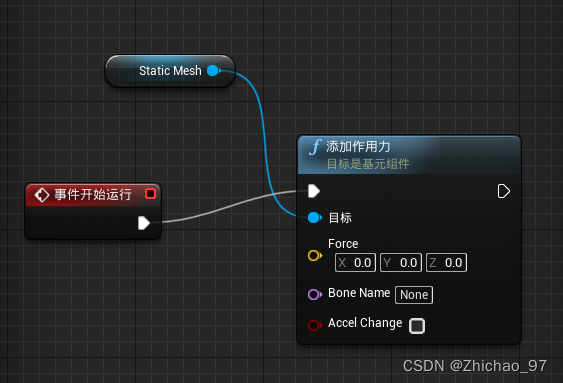Select the 添加作用力 node title

[358, 146]
